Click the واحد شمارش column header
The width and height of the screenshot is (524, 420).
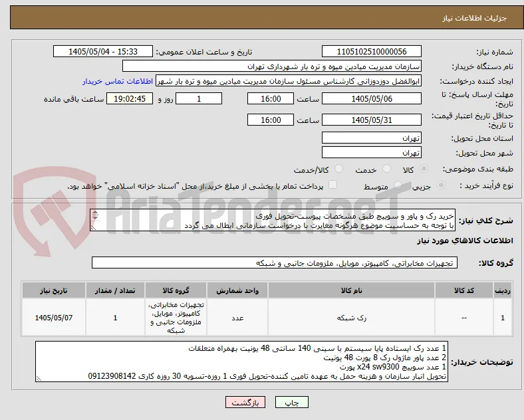pyautogui.click(x=237, y=290)
